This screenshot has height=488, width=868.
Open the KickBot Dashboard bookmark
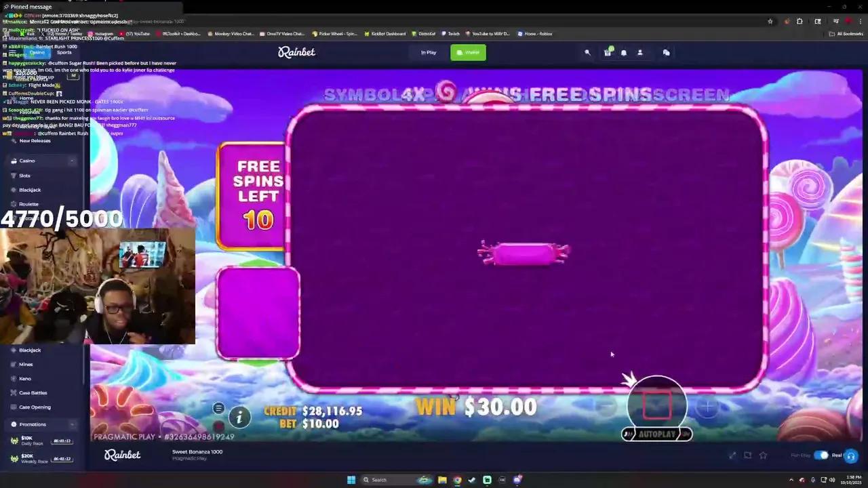click(x=385, y=34)
